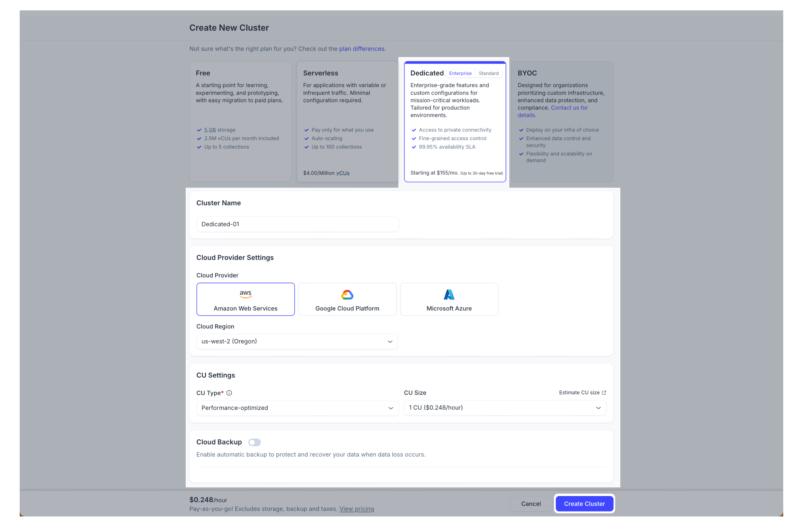This screenshot has height=532, width=805.
Task: Select the BYOC plan card
Action: [562, 122]
